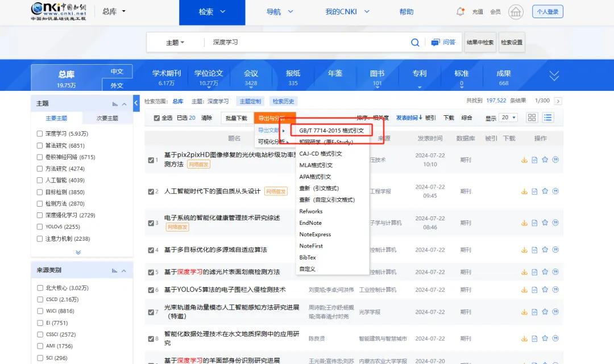Open the 总库 database dropdown
The width and height of the screenshot is (614, 364).
[x=114, y=12]
